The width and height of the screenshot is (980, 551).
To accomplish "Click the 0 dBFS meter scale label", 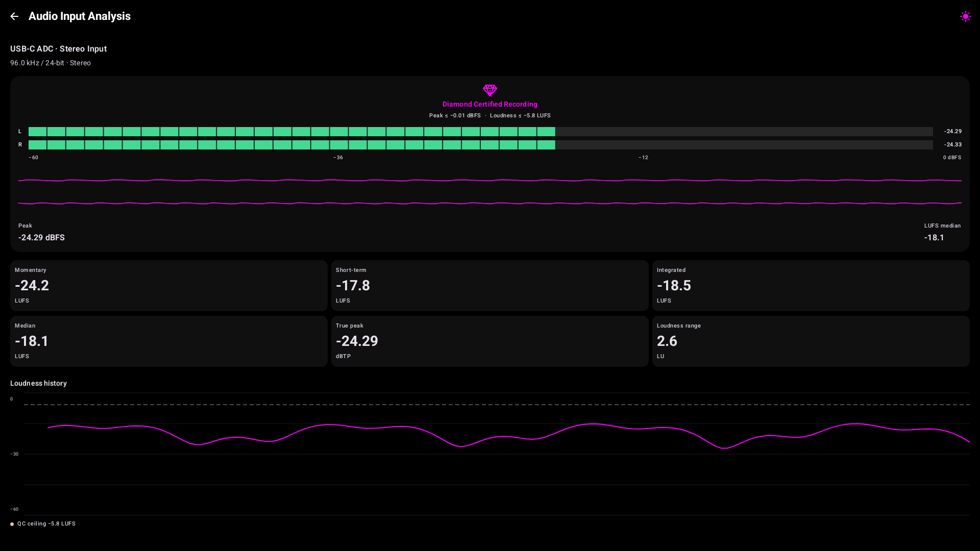I will pyautogui.click(x=952, y=158).
